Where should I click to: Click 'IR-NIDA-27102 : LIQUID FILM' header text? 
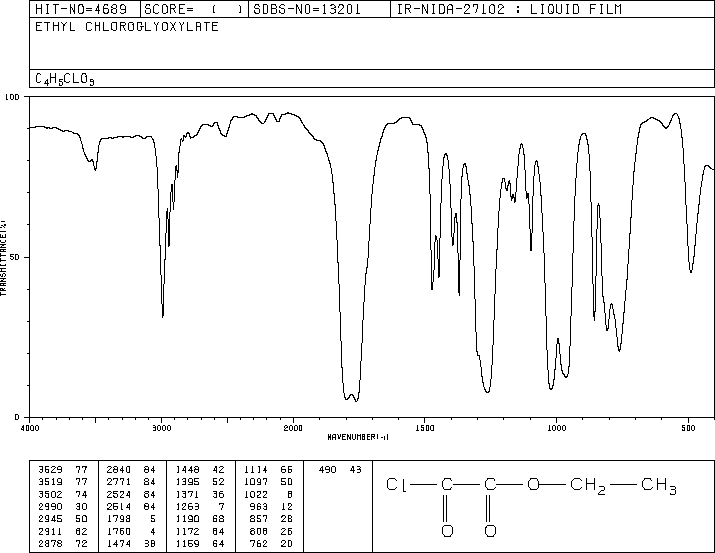[x=509, y=9]
